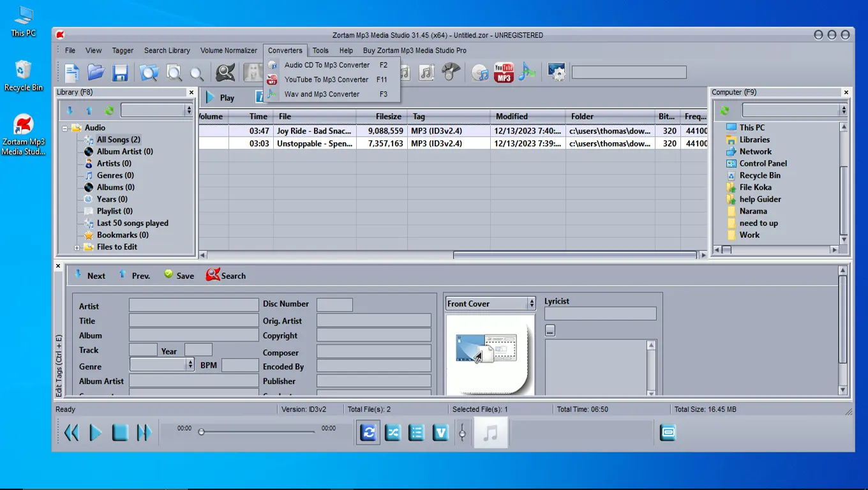Click the Play button above the file list
The image size is (868, 490).
[220, 98]
